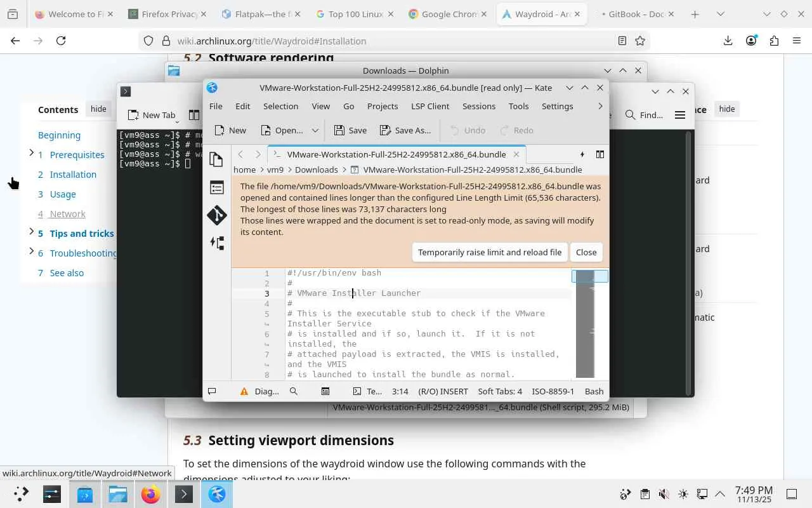Open the terminal window hamburger menu
This screenshot has height=508, width=812.
(x=680, y=115)
